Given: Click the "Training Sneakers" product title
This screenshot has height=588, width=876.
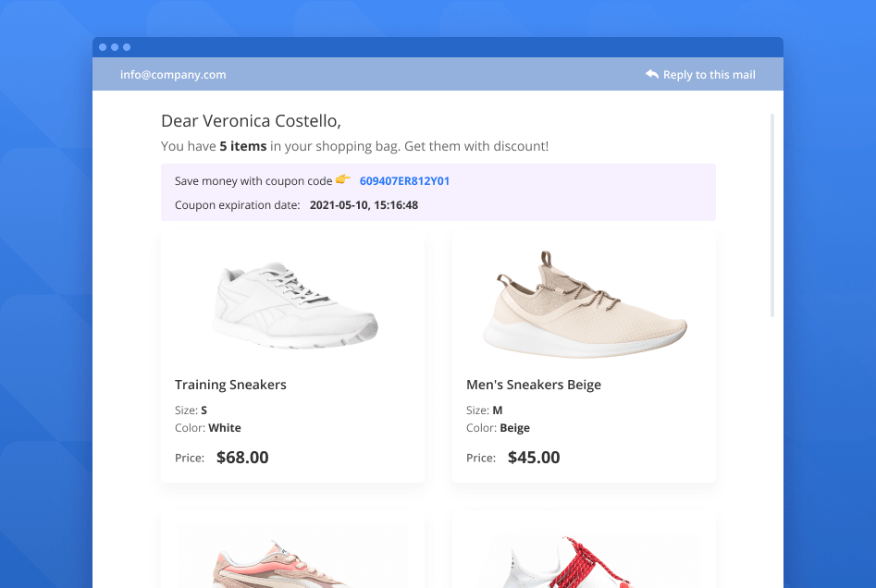Looking at the screenshot, I should point(230,385).
